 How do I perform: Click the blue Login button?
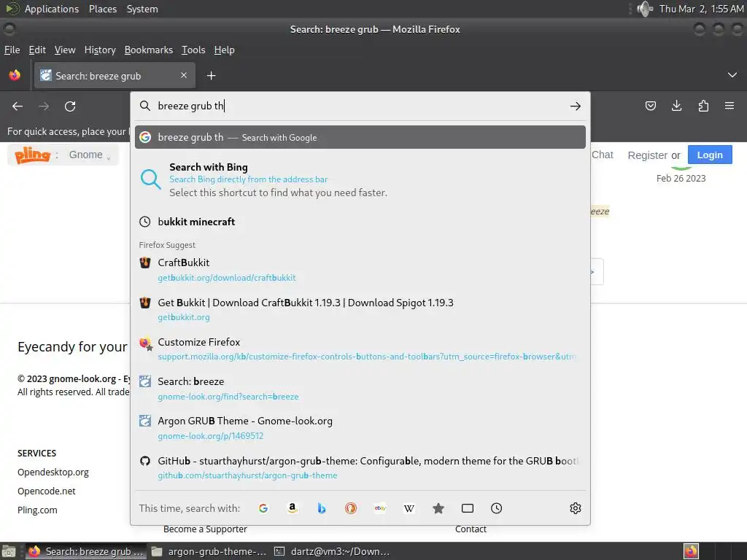coord(710,155)
